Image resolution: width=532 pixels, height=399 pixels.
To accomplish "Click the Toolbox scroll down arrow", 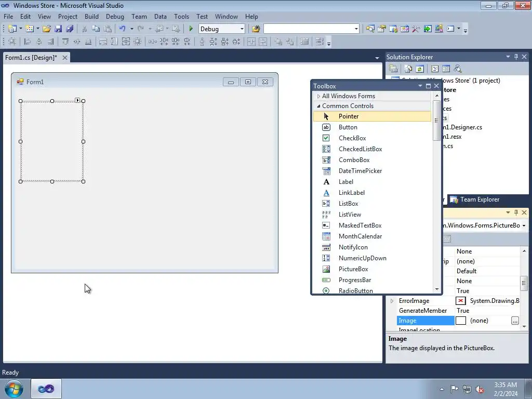I will pos(436,289).
